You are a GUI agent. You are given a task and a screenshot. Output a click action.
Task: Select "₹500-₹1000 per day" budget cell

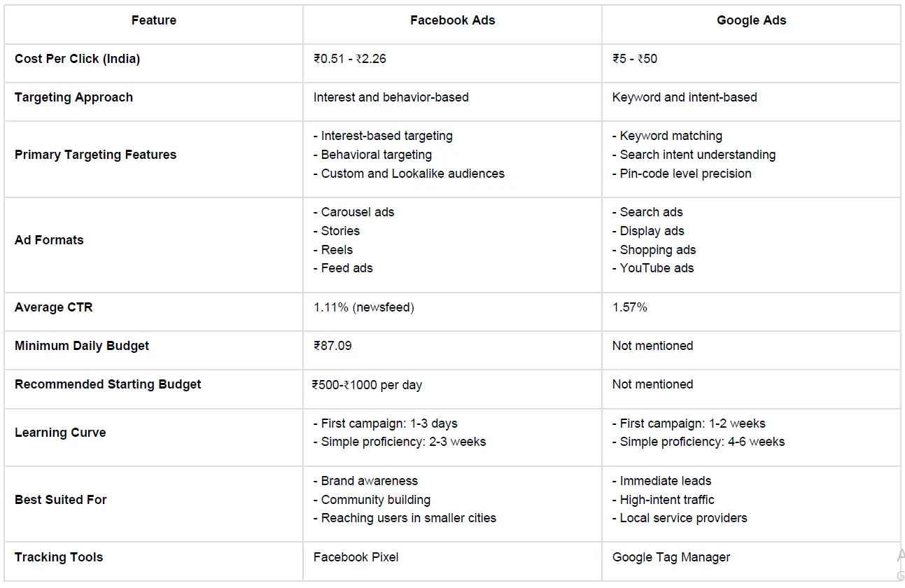[367, 385]
